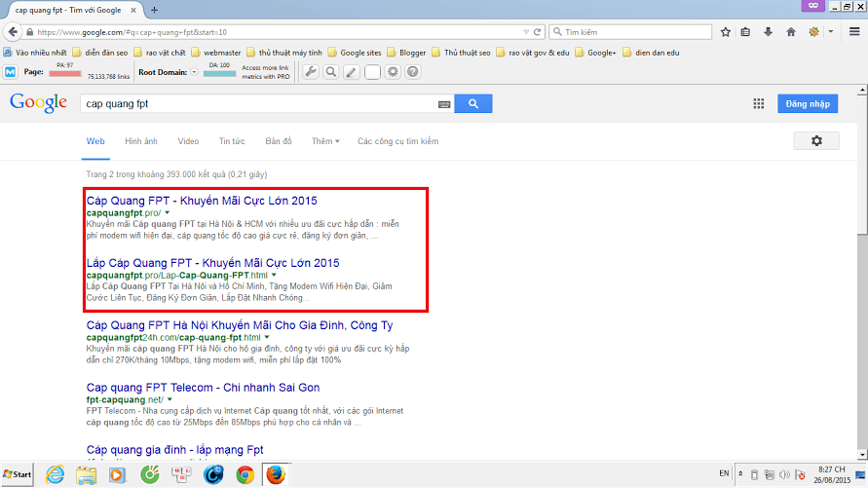Go to Firefox home page icon

(x=791, y=32)
